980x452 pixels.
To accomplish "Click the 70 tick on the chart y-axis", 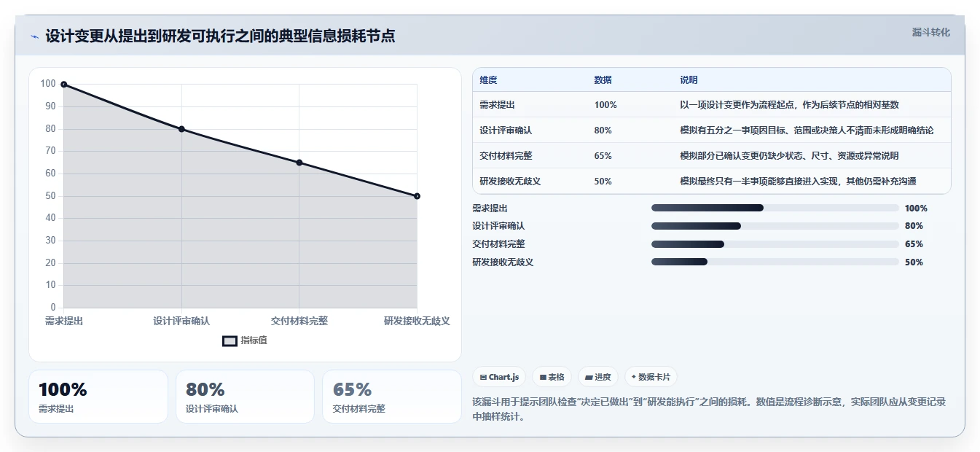I will tap(50, 151).
